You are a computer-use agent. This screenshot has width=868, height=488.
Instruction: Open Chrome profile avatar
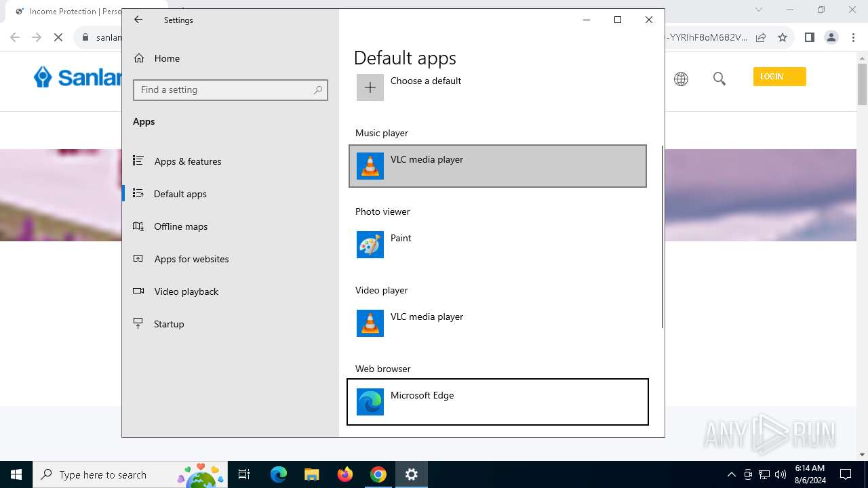(831, 37)
